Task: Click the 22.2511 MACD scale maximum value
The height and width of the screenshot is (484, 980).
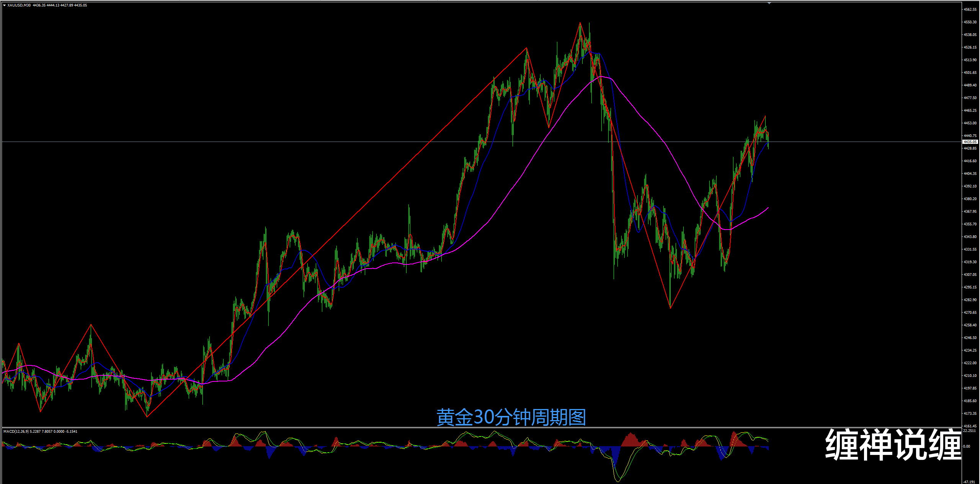Action: coord(970,431)
